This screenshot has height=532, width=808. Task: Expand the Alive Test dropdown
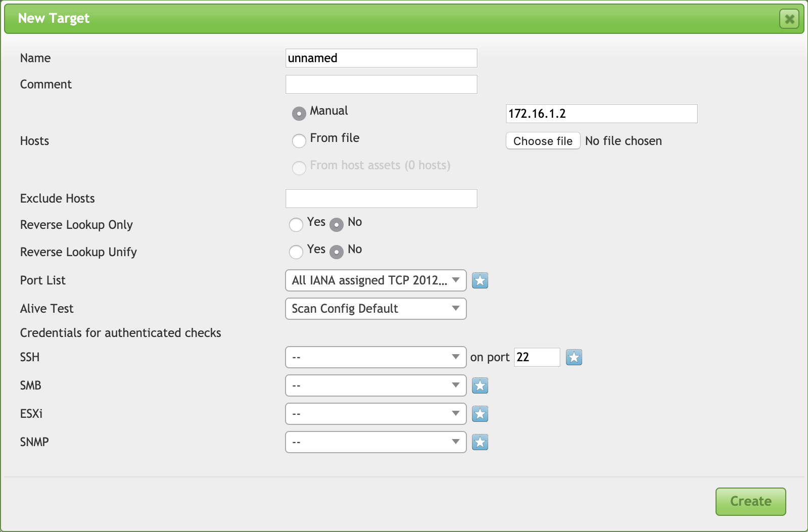(x=375, y=309)
